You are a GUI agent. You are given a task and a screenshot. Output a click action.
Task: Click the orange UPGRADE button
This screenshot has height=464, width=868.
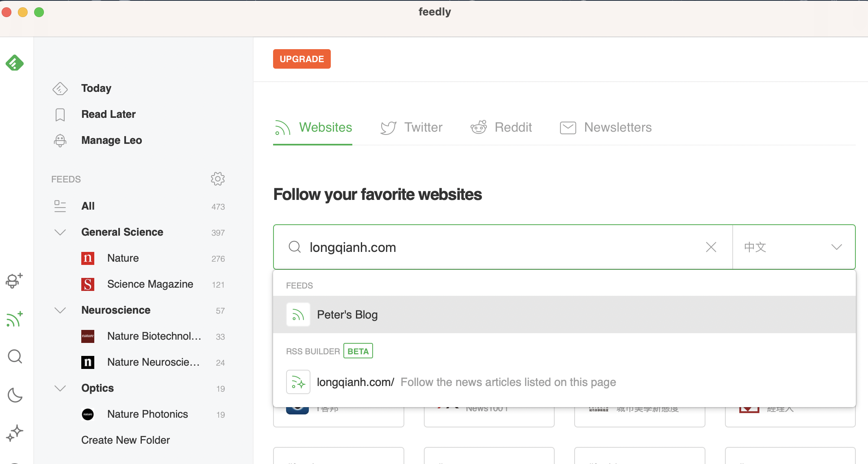click(302, 59)
